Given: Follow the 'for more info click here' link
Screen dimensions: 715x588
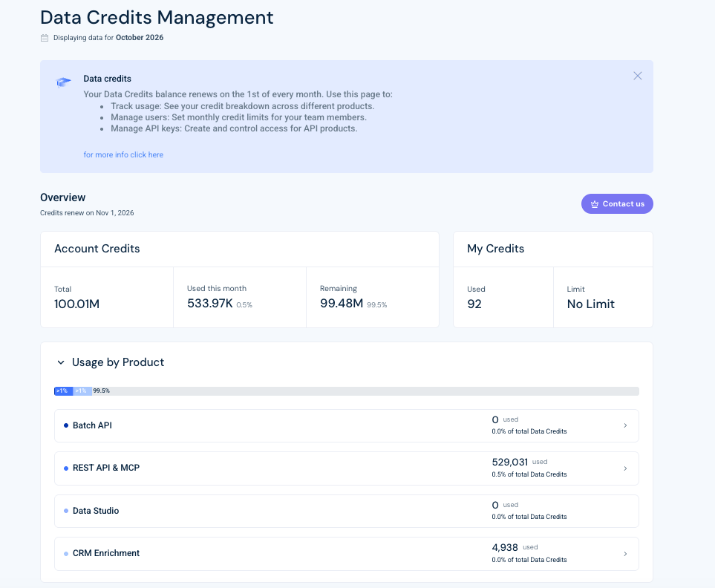Looking at the screenshot, I should [123, 154].
